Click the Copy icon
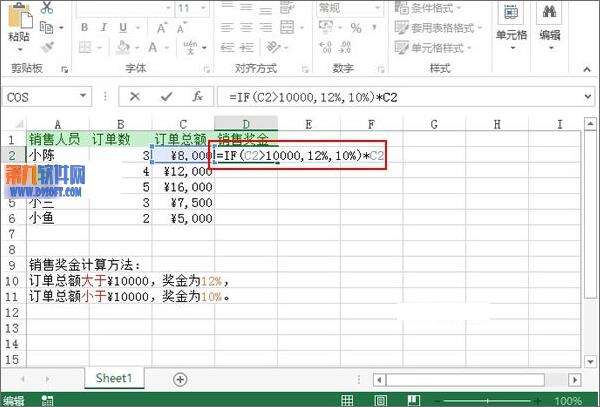The height and width of the screenshot is (407, 600). 47,28
